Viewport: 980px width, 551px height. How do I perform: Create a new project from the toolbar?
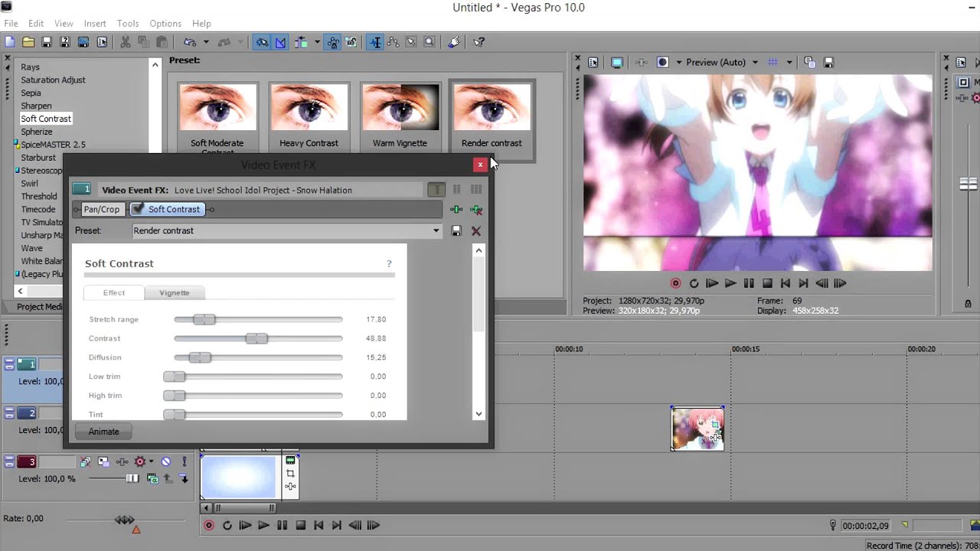(x=10, y=42)
